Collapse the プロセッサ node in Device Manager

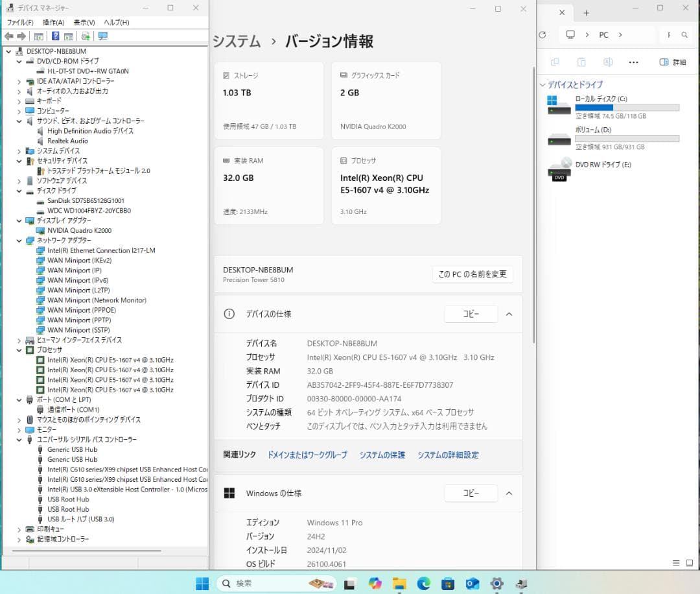click(x=19, y=350)
